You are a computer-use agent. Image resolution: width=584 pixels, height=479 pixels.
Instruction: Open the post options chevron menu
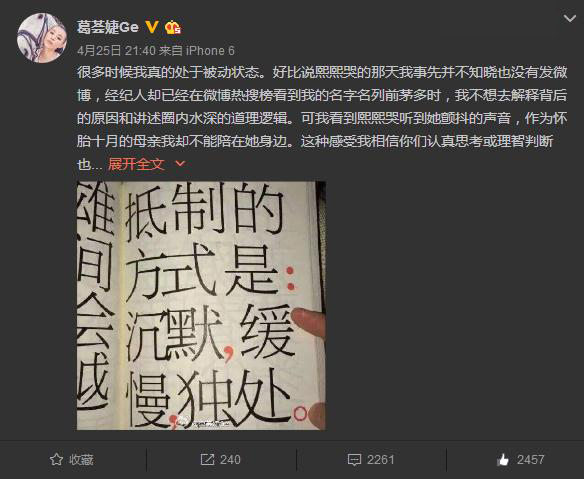pos(569,18)
